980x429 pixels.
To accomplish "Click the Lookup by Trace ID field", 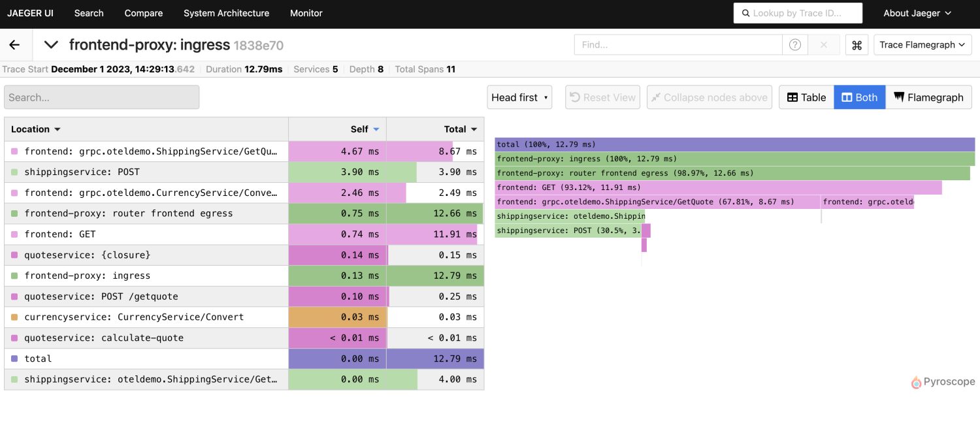I will pyautogui.click(x=798, y=13).
